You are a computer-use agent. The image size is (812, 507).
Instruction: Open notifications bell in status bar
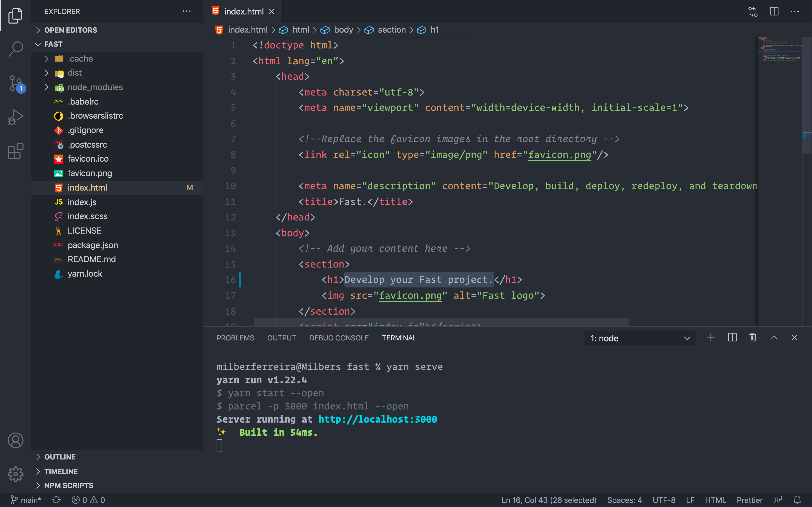point(797,500)
